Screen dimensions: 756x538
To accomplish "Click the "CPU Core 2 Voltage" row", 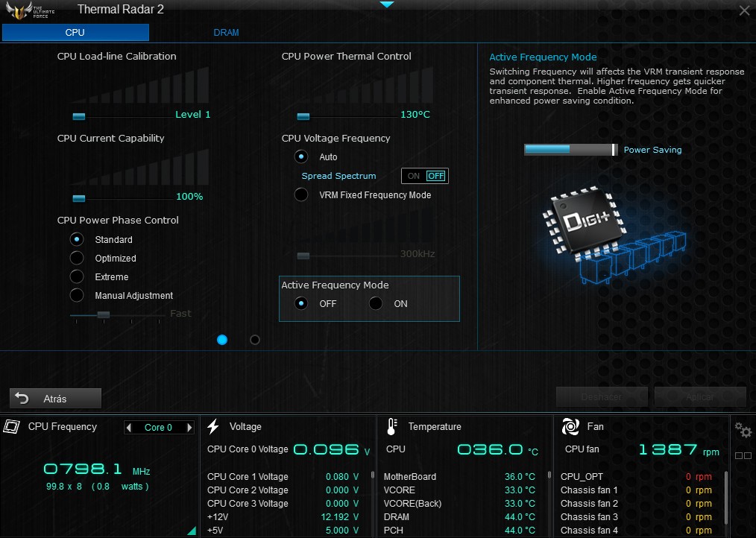I will click(283, 490).
